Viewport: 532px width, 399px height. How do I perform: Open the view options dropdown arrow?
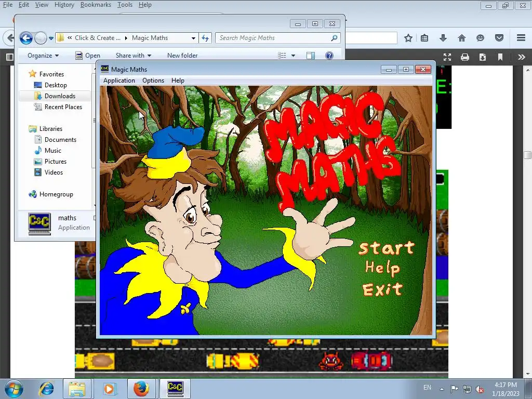293,55
